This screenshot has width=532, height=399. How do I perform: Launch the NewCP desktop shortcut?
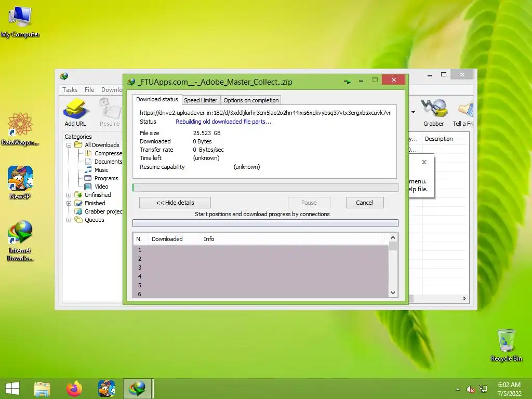(20, 182)
